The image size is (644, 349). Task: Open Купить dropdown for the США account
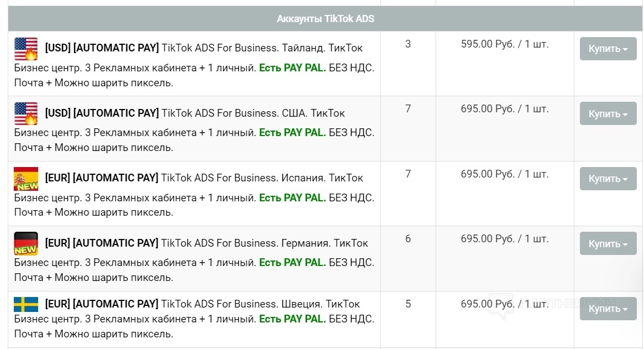pos(608,113)
